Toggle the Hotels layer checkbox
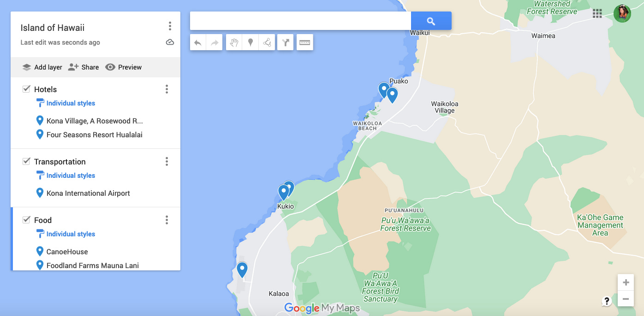The width and height of the screenshot is (644, 316). (26, 89)
